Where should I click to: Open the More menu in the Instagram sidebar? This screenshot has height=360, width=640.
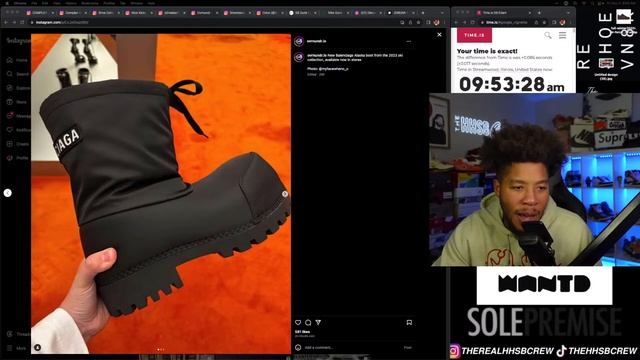click(16, 348)
